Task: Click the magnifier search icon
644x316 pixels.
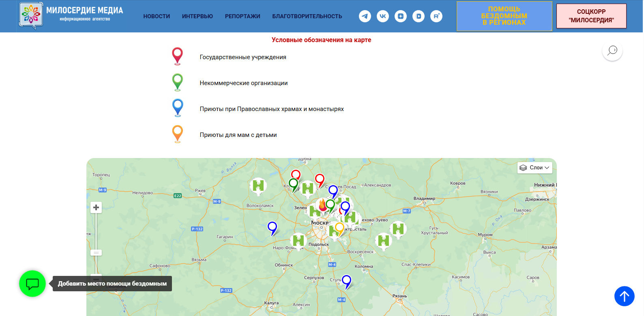Action: click(612, 51)
